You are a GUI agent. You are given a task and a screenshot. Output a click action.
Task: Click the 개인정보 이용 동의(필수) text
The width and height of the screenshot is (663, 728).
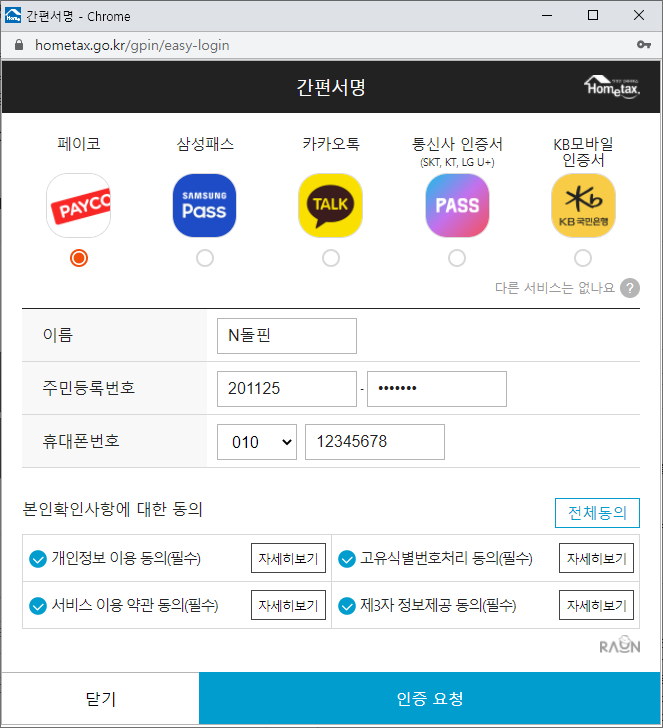point(126,558)
